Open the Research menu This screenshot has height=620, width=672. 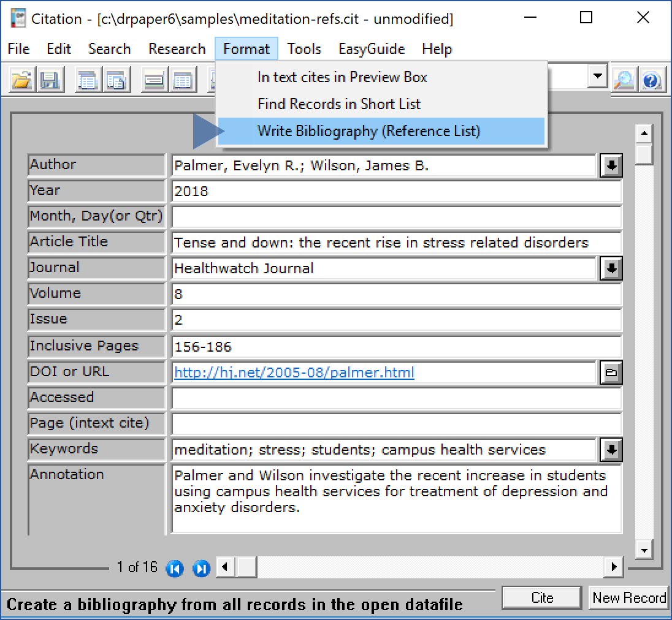[x=177, y=49]
